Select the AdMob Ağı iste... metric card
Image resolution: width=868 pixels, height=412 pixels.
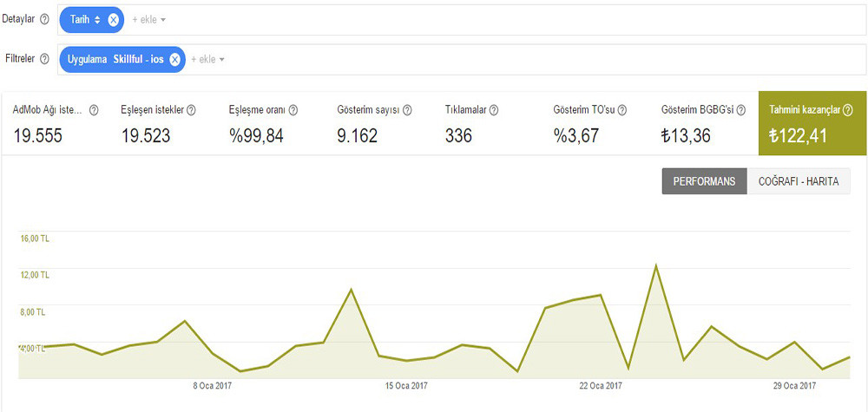tap(57, 123)
